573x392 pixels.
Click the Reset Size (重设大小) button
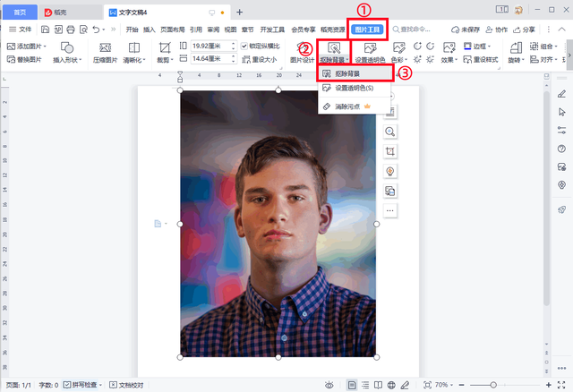[x=260, y=59]
